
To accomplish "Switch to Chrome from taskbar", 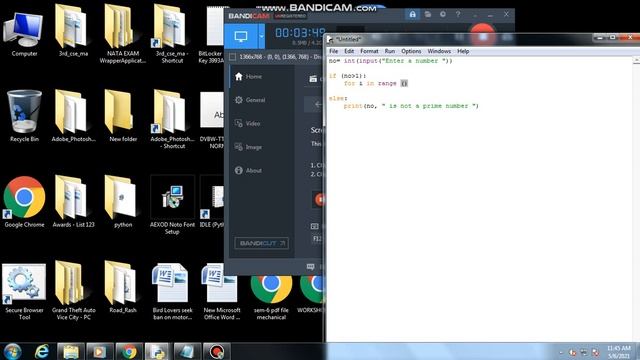I will coord(129,351).
